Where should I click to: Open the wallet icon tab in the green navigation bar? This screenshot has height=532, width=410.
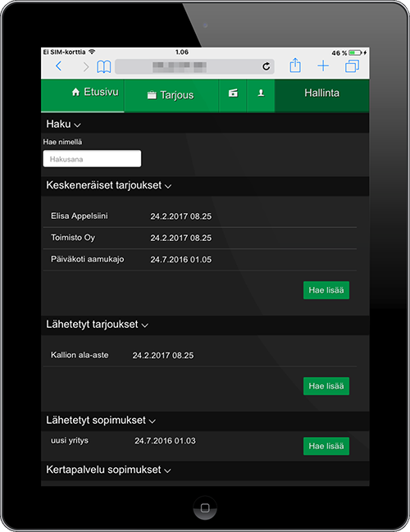[233, 93]
